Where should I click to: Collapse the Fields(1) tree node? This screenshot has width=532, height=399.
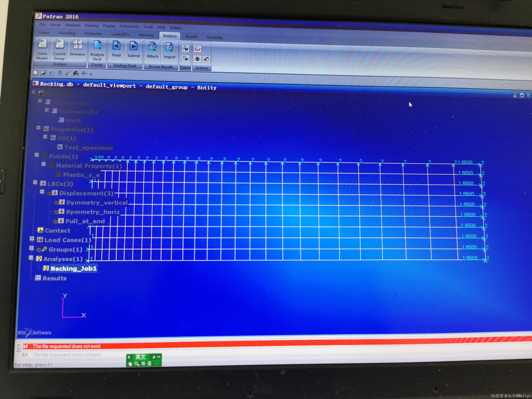37,155
